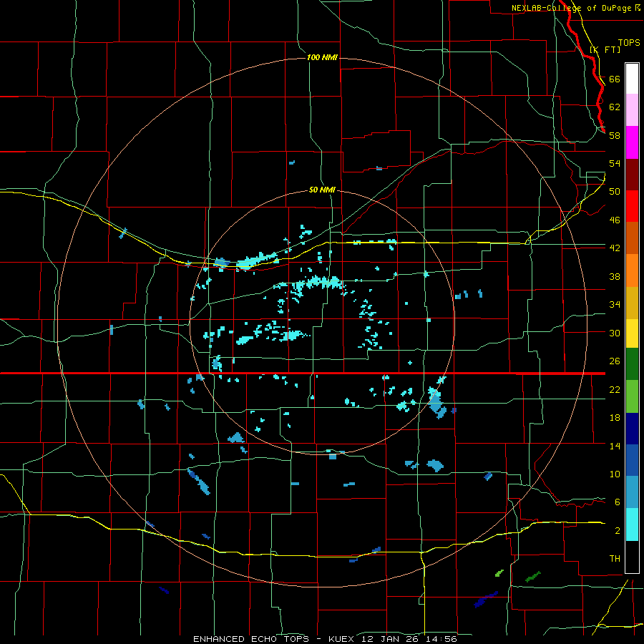This screenshot has width=644, height=644.
Task: Click the bright red legend color band
Action: tap(632, 206)
